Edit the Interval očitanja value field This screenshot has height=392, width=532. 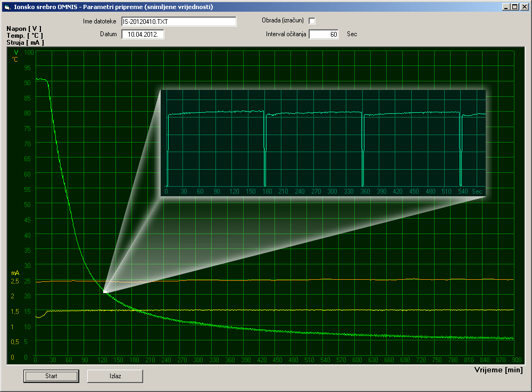click(323, 34)
